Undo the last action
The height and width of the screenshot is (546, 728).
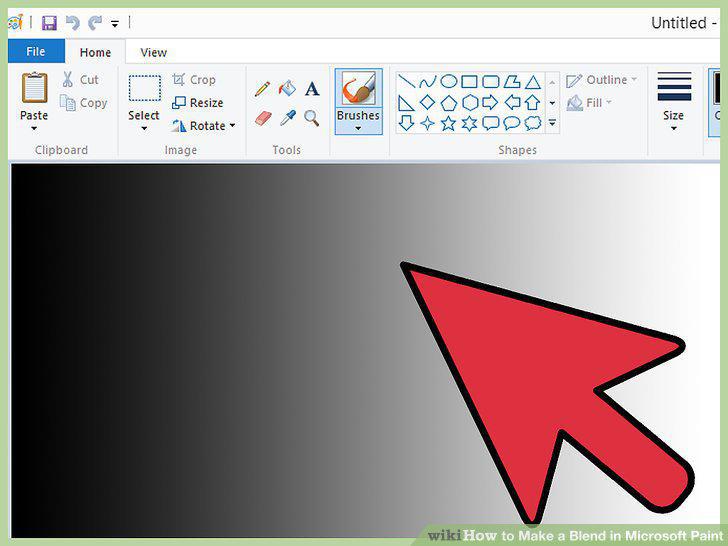(x=72, y=23)
